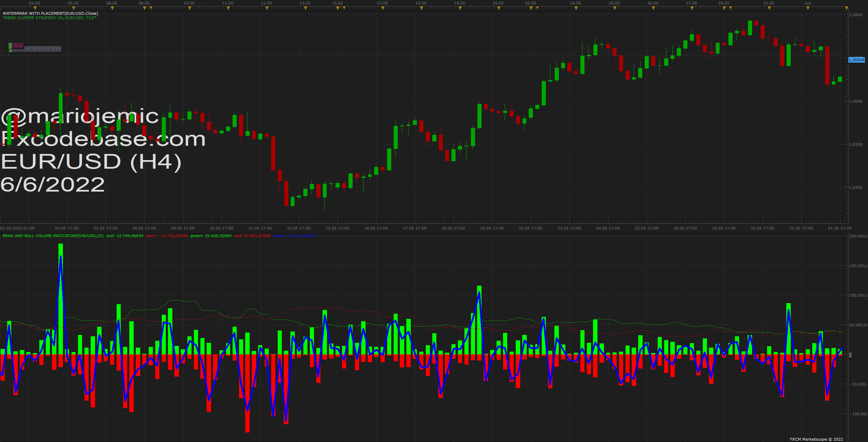Viewport: 868px width, 442px height.
Task: Click the tallest green volume bar
Action: 61,299
